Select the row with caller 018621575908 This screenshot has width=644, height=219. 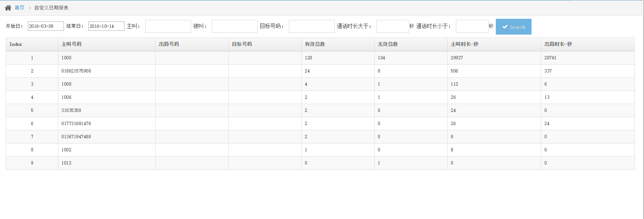click(x=76, y=71)
